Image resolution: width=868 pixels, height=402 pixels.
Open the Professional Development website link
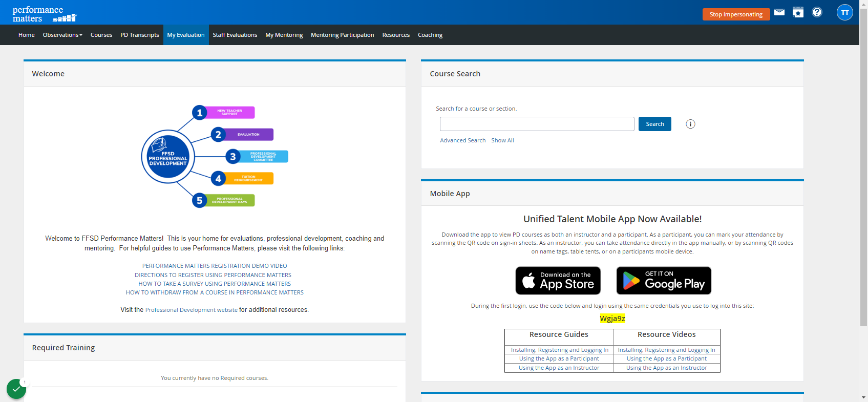pos(192,310)
